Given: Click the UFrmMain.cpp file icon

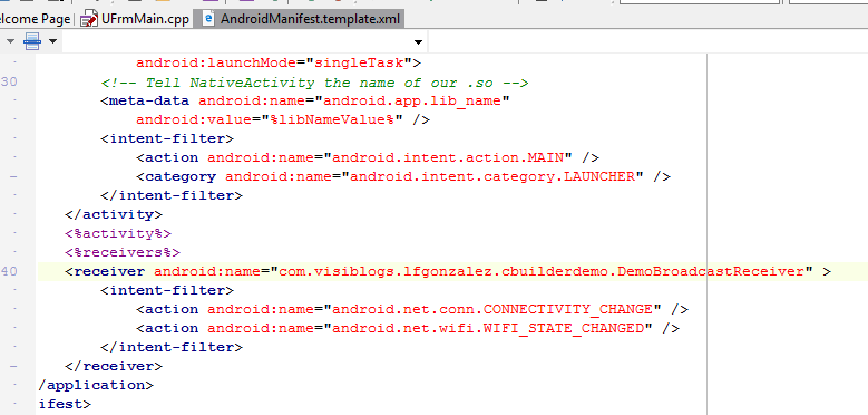Looking at the screenshot, I should [89, 20].
